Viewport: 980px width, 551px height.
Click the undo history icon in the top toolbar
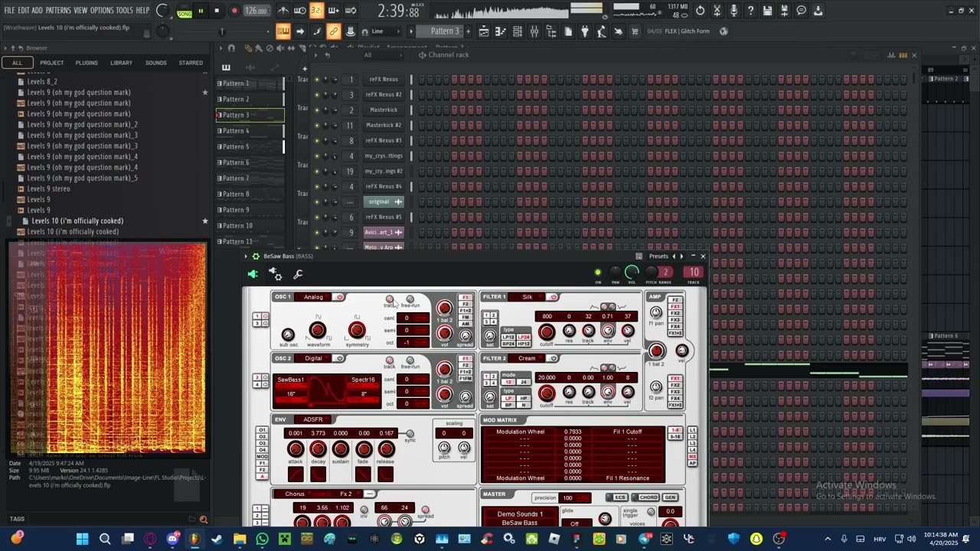[x=701, y=11]
